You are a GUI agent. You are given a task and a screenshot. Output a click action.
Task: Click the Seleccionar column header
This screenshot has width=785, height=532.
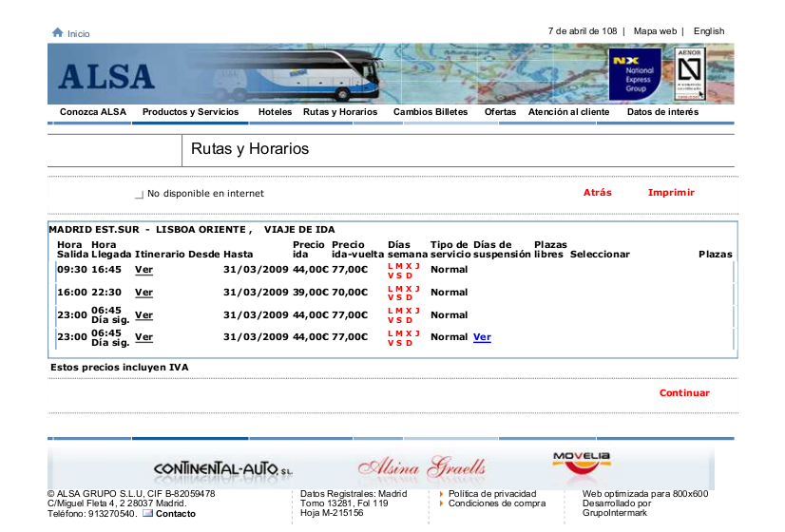(600, 255)
